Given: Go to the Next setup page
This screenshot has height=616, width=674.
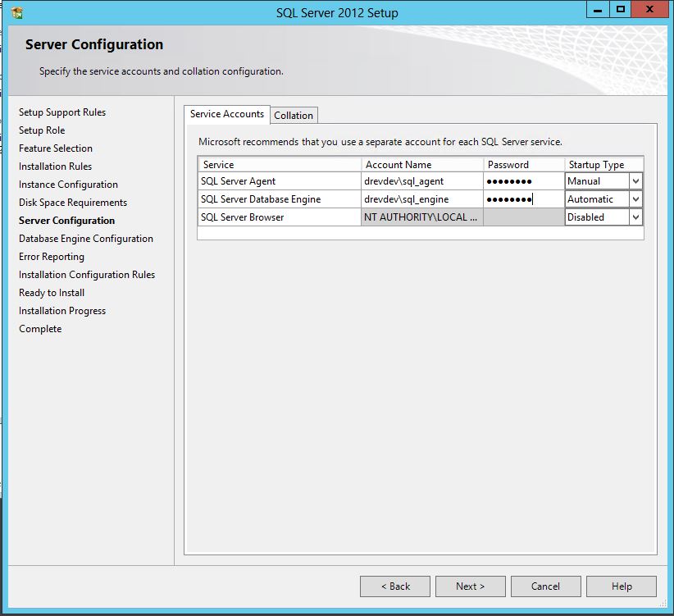Looking at the screenshot, I should [x=471, y=586].
